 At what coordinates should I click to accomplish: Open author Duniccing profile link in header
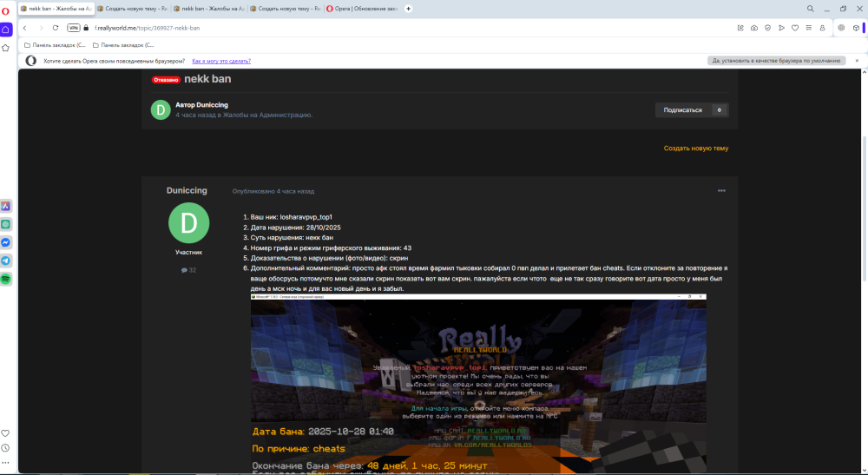click(x=212, y=104)
